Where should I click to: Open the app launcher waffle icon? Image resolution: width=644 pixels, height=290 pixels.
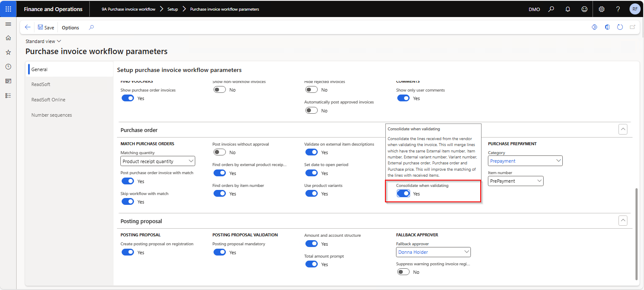(8, 9)
